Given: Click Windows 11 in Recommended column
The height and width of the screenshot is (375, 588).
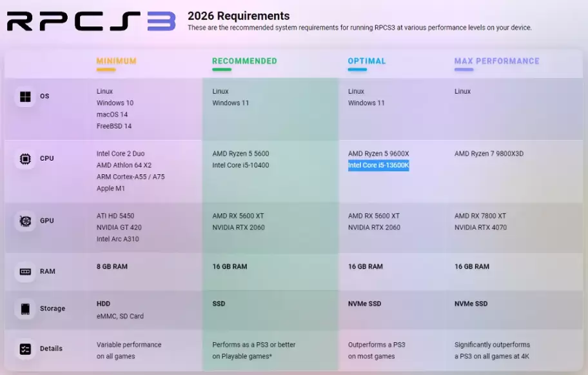Looking at the screenshot, I should tap(230, 103).
